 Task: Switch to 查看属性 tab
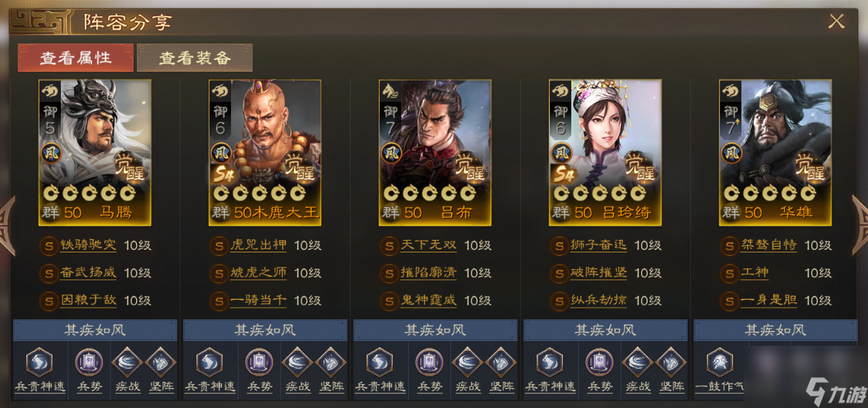(75, 58)
